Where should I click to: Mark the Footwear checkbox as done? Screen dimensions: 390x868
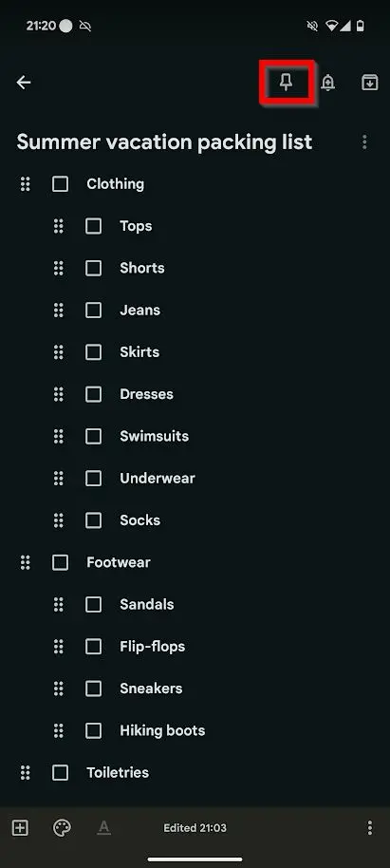pos(61,562)
